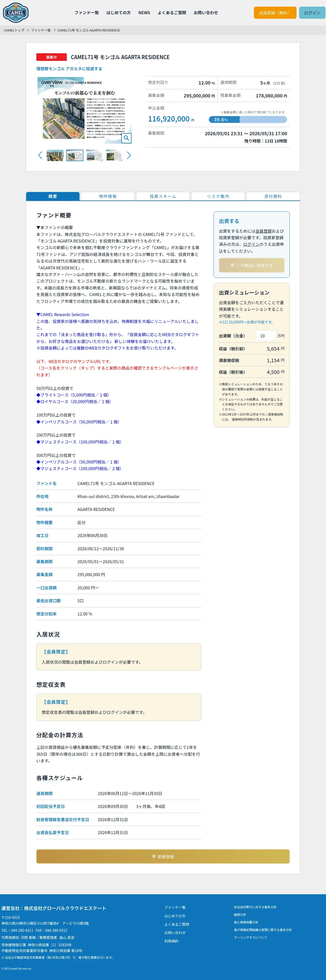Click the ログイン link in the 出資する box

(x=251, y=244)
